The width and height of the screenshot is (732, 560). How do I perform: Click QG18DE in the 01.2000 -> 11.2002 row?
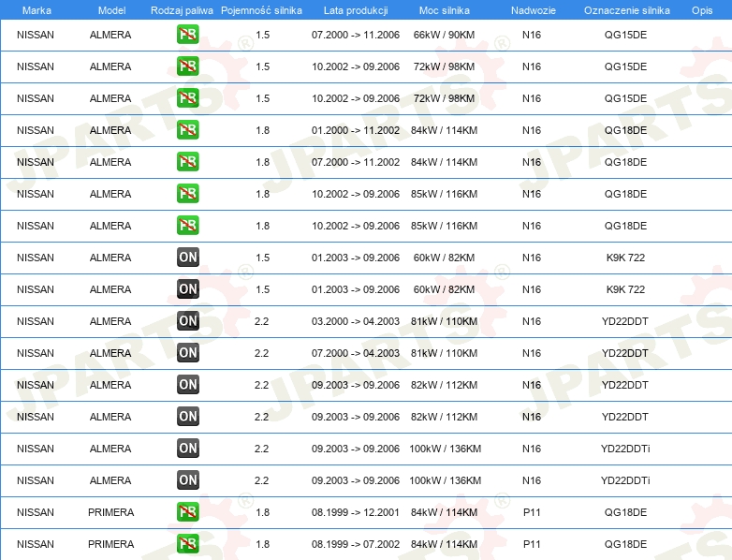point(625,130)
